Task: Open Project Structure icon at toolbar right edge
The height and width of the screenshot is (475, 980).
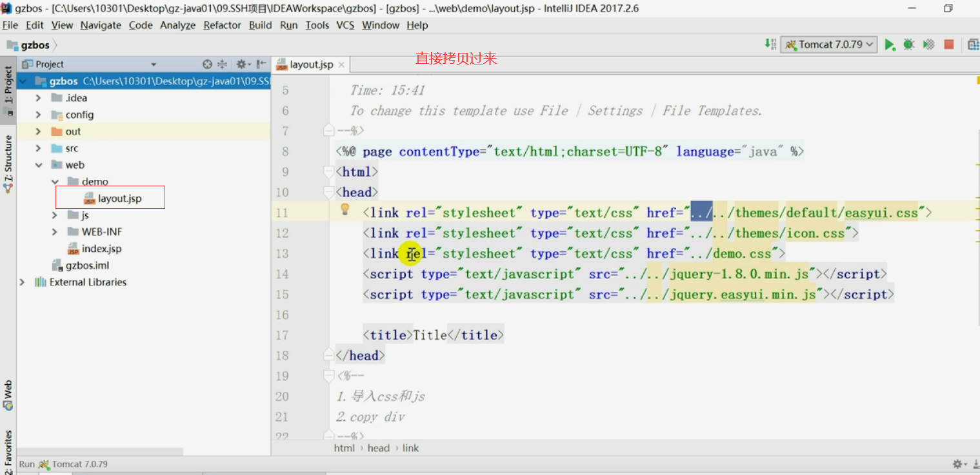Action: 974,44
